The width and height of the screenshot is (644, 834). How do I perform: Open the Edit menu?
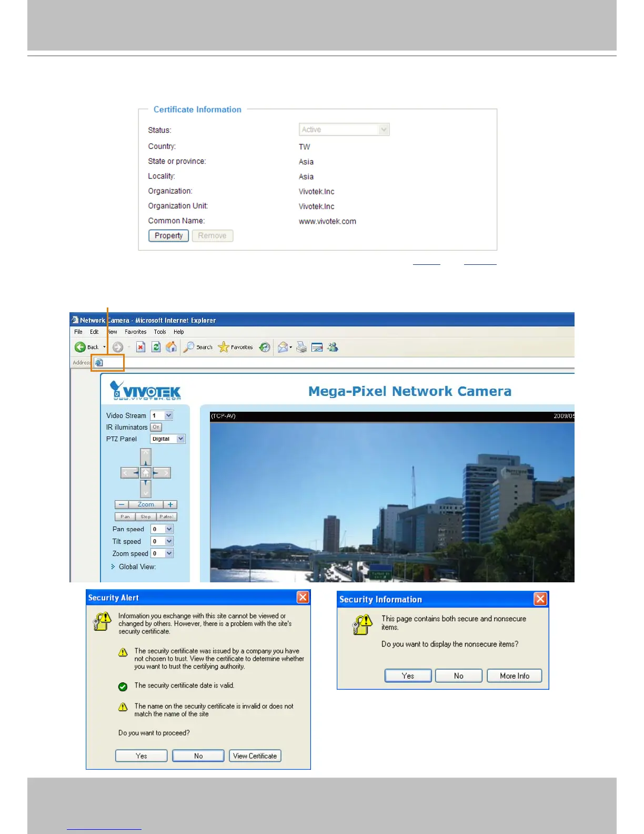pos(94,332)
